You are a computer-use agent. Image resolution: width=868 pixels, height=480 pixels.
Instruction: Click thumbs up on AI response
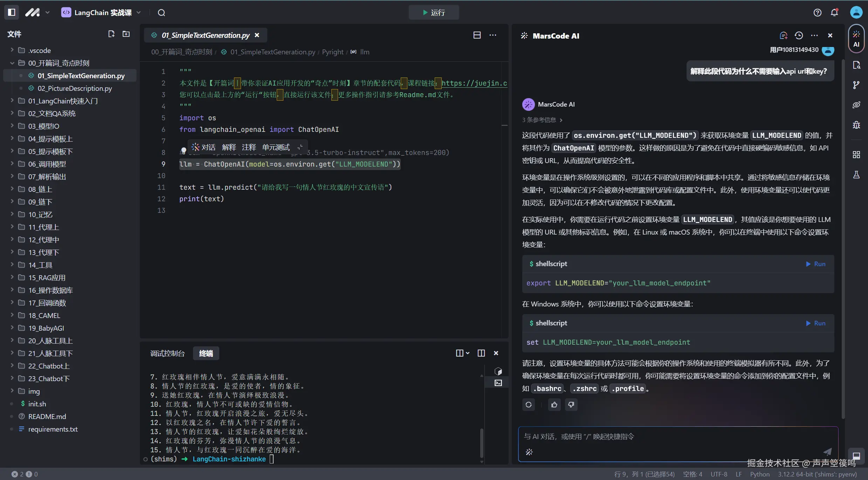pyautogui.click(x=554, y=405)
